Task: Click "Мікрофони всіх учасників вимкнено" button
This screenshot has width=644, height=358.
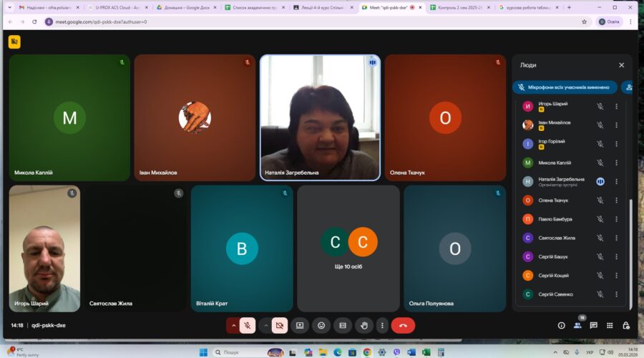Action: [x=565, y=87]
